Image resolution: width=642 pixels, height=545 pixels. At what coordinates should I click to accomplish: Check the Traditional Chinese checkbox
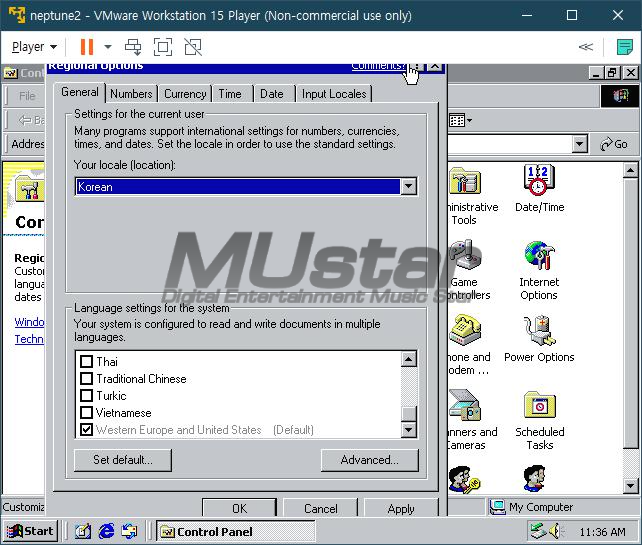(86, 378)
